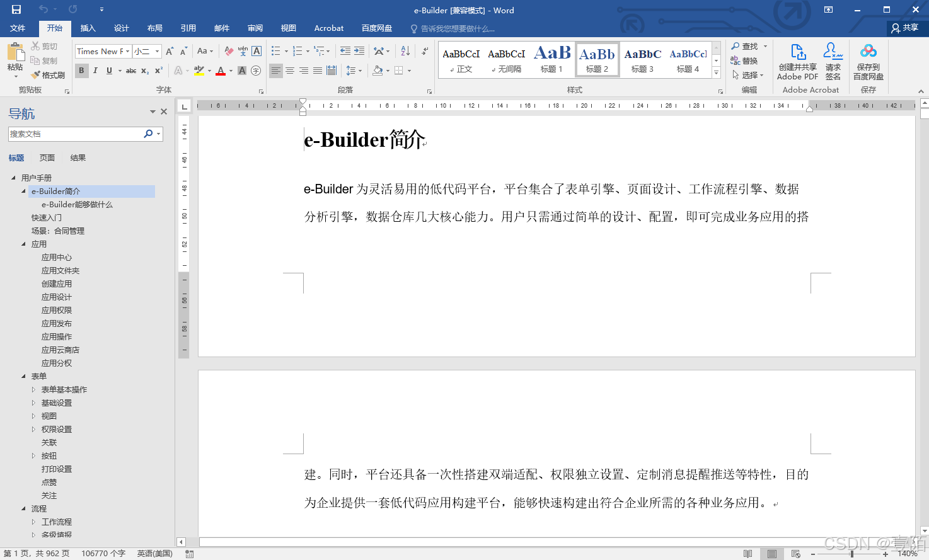The image size is (929, 560).
Task: Open the bullets list dropdown arrow
Action: coord(286,51)
